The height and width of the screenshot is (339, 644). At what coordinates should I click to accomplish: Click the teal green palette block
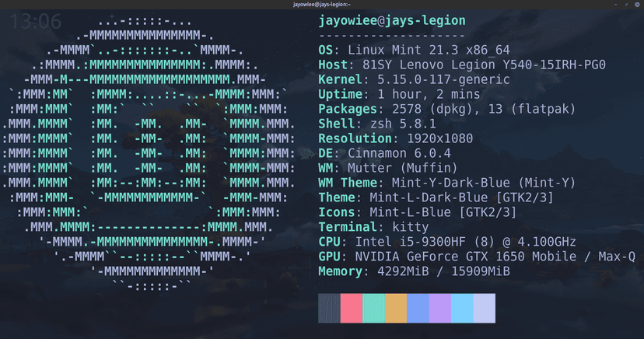pos(373,308)
